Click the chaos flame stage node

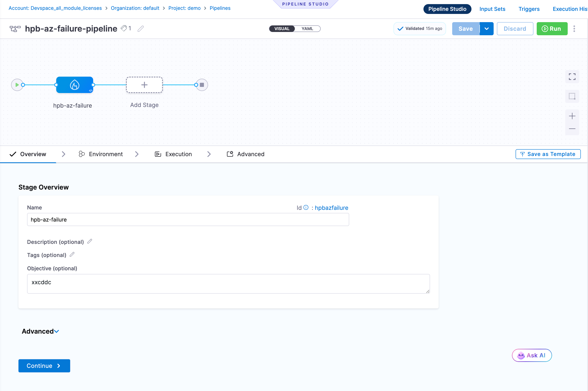tap(75, 85)
